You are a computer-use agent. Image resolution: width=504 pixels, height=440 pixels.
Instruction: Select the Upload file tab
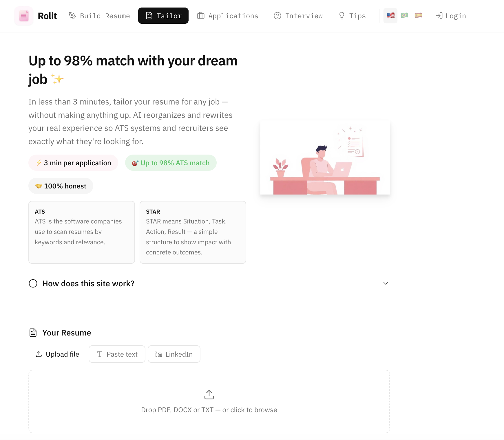click(x=57, y=354)
